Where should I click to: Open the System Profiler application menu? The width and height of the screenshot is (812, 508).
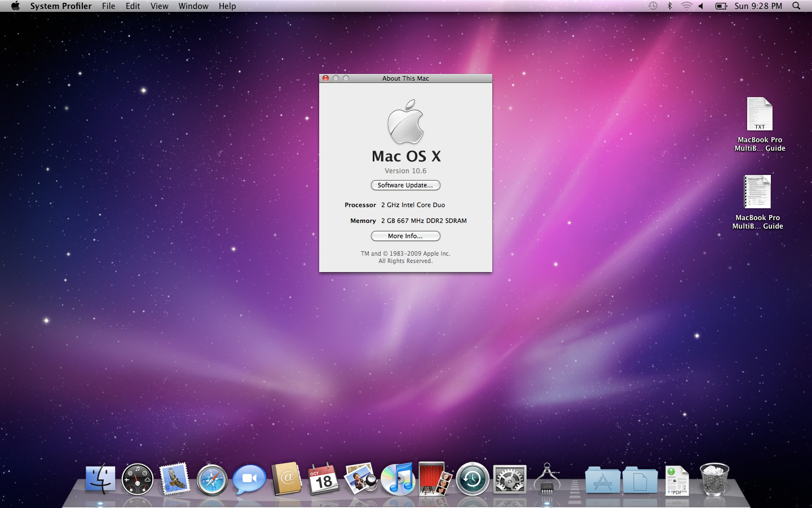(x=61, y=6)
